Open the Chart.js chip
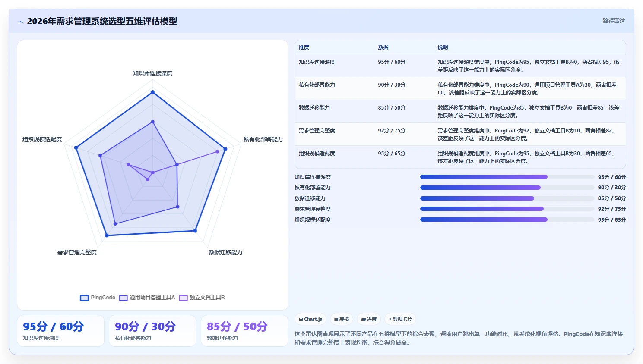 click(x=310, y=319)
